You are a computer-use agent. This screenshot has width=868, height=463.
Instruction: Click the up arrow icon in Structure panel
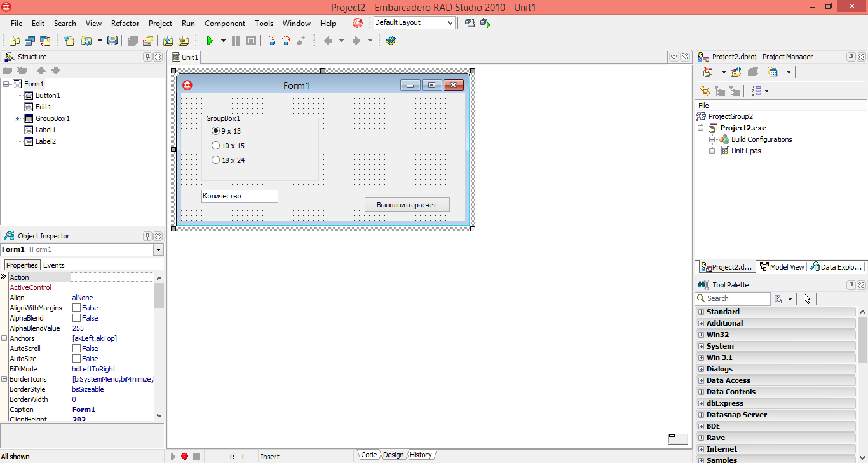click(41, 71)
